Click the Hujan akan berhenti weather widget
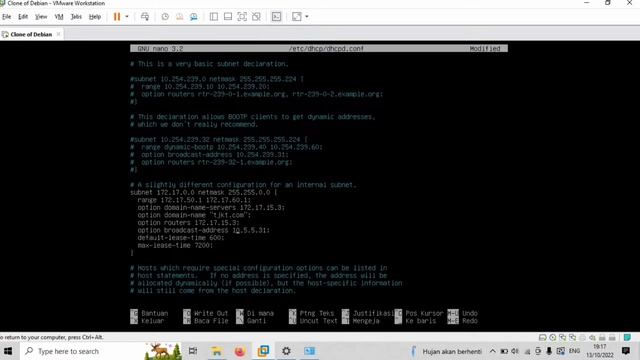Image resolution: width=640 pixels, height=360 pixels. pyautogui.click(x=446, y=351)
